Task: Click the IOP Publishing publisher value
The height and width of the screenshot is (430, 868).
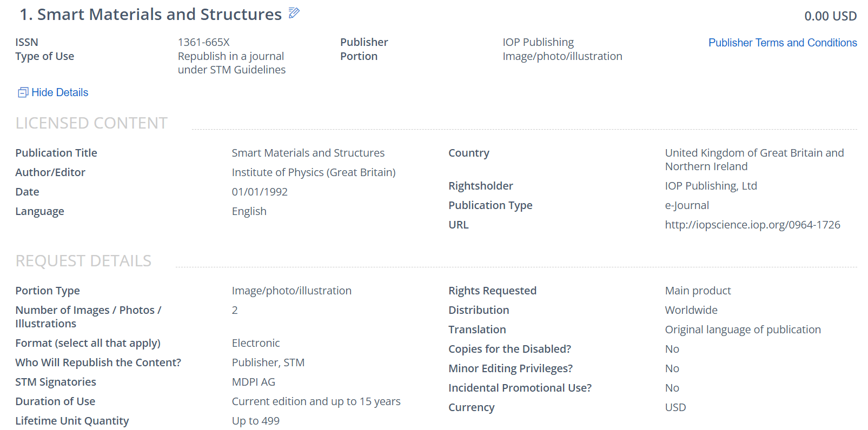Action: [x=538, y=42]
